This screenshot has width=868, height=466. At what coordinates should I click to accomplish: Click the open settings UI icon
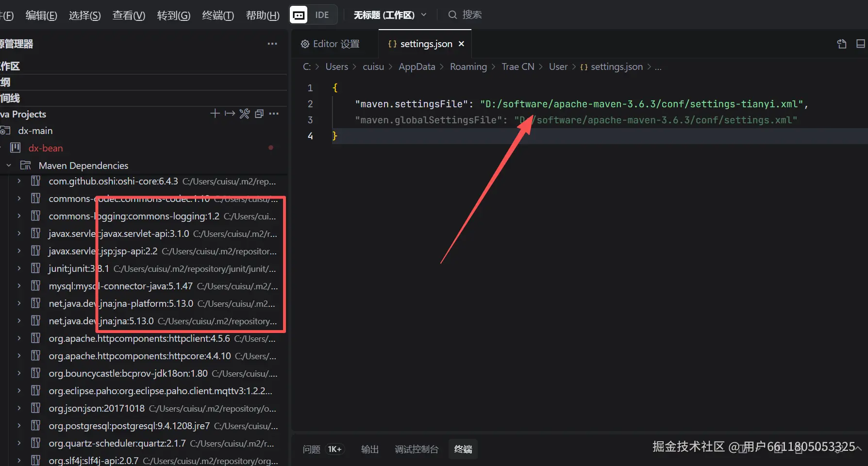coord(842,44)
